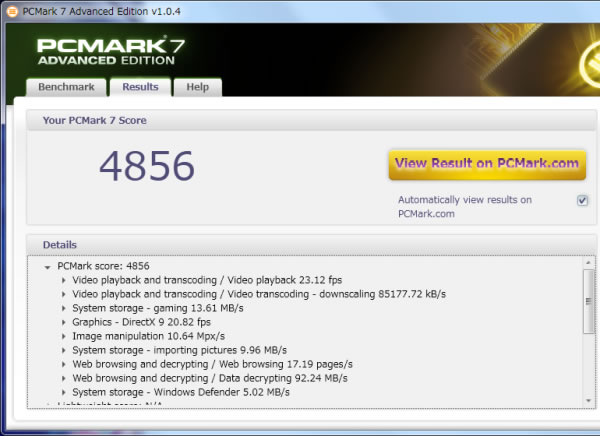Click View Result on PCMark.com button
The width and height of the screenshot is (600, 436).
click(x=487, y=165)
